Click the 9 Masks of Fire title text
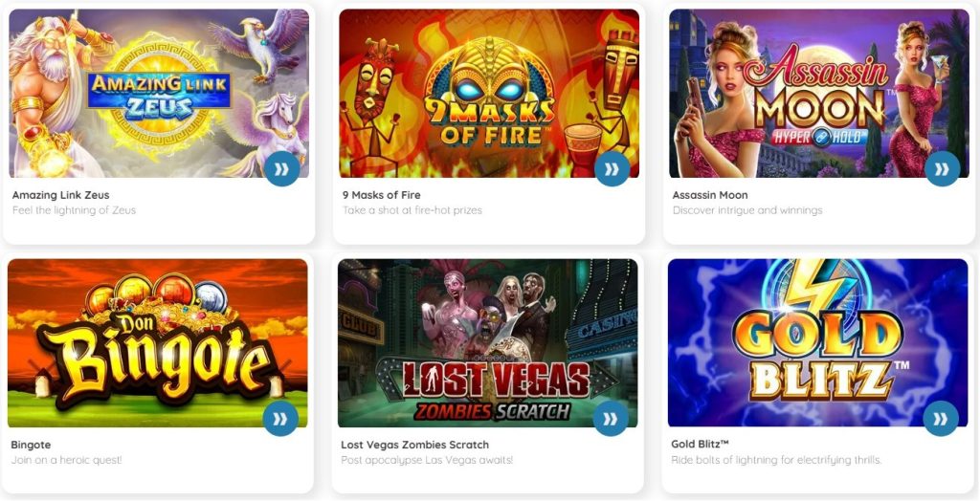Viewport: 980px width, 501px height. (381, 195)
